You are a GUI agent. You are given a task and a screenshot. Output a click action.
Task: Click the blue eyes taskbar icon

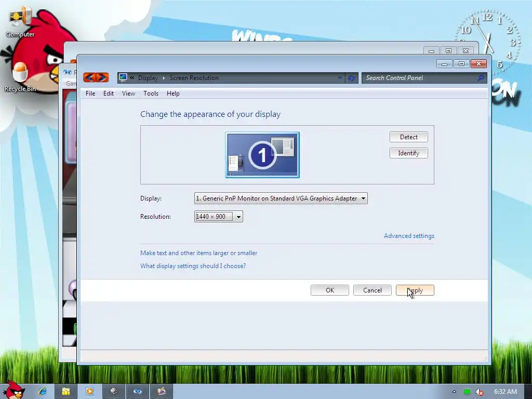pos(137,392)
